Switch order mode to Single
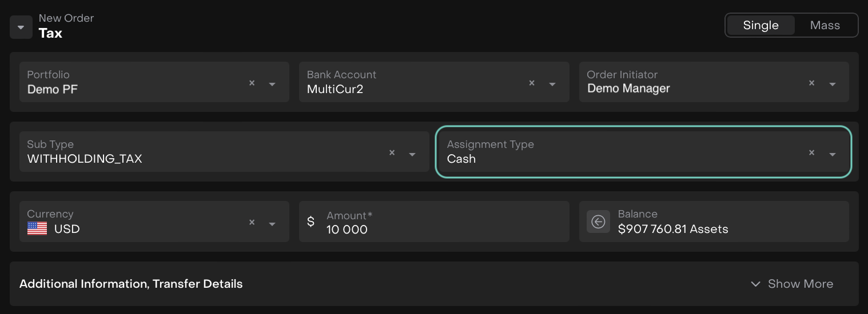 (761, 25)
